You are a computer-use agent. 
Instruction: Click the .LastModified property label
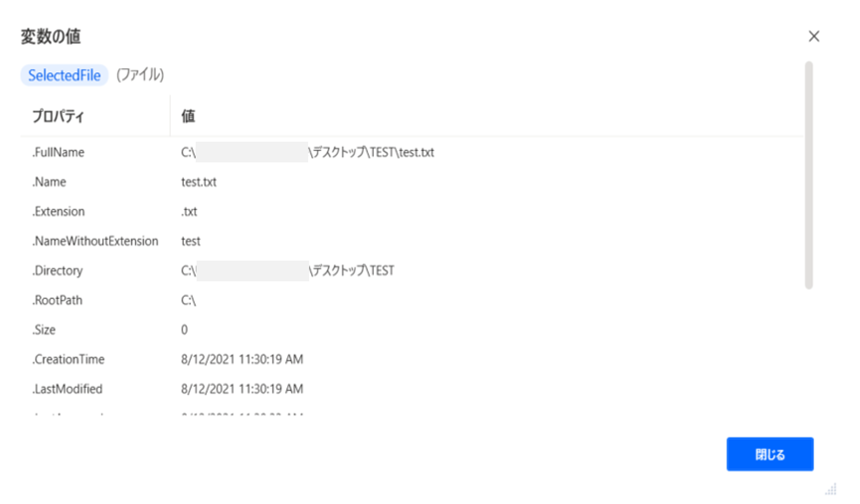tap(67, 389)
